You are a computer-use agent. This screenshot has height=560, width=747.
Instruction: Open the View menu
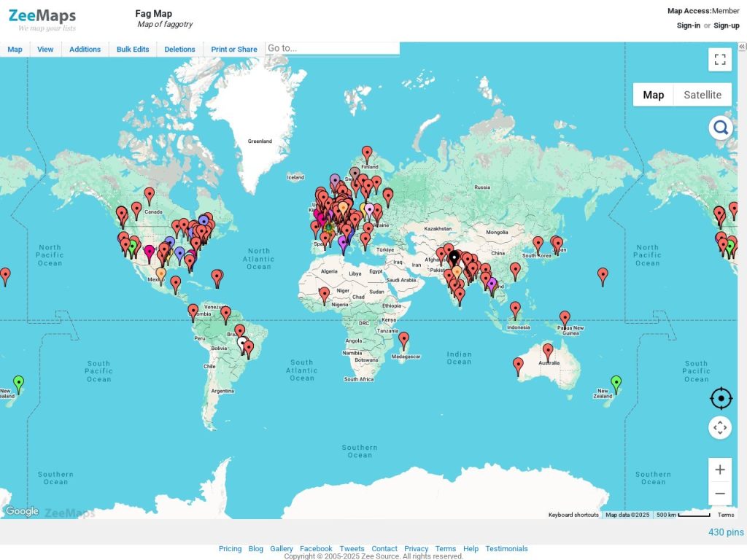coord(45,50)
